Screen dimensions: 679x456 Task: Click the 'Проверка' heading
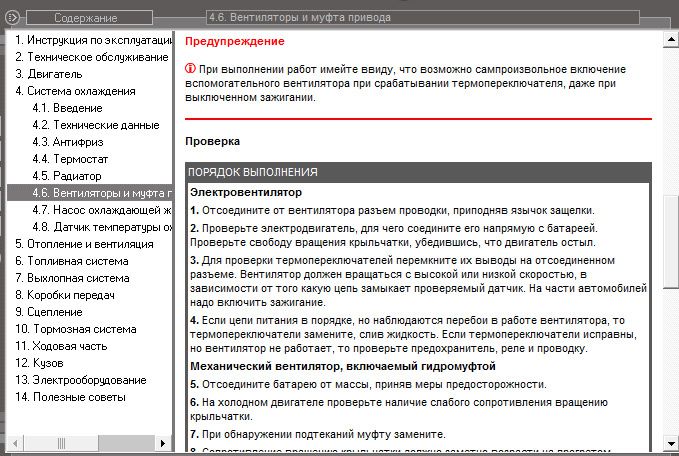[x=212, y=141]
